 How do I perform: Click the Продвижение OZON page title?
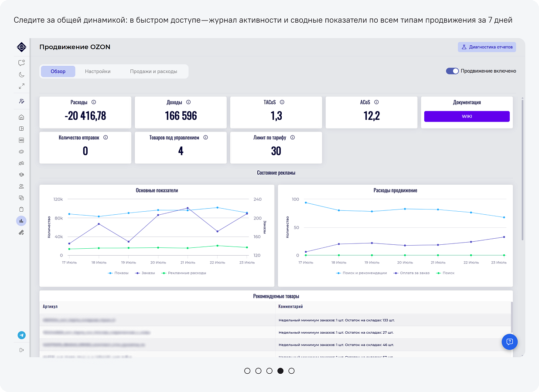click(75, 47)
